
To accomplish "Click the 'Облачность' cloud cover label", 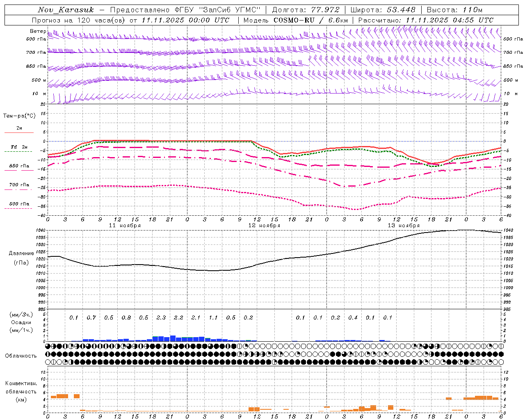I will 21,356.
